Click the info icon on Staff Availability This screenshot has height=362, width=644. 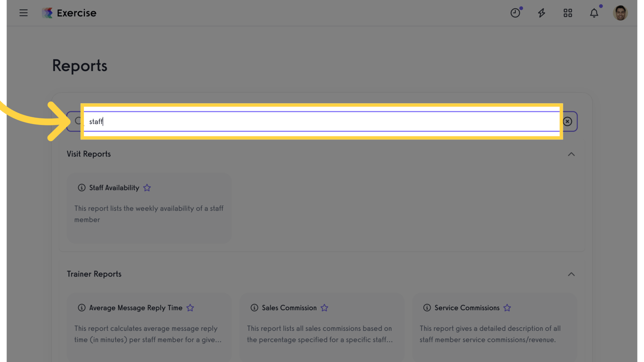[x=82, y=188]
